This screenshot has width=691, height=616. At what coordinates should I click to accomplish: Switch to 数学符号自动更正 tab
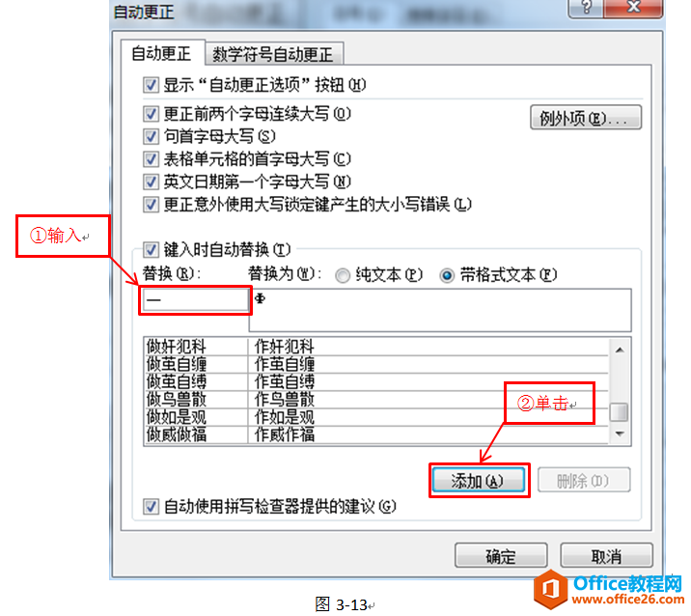coord(273,55)
